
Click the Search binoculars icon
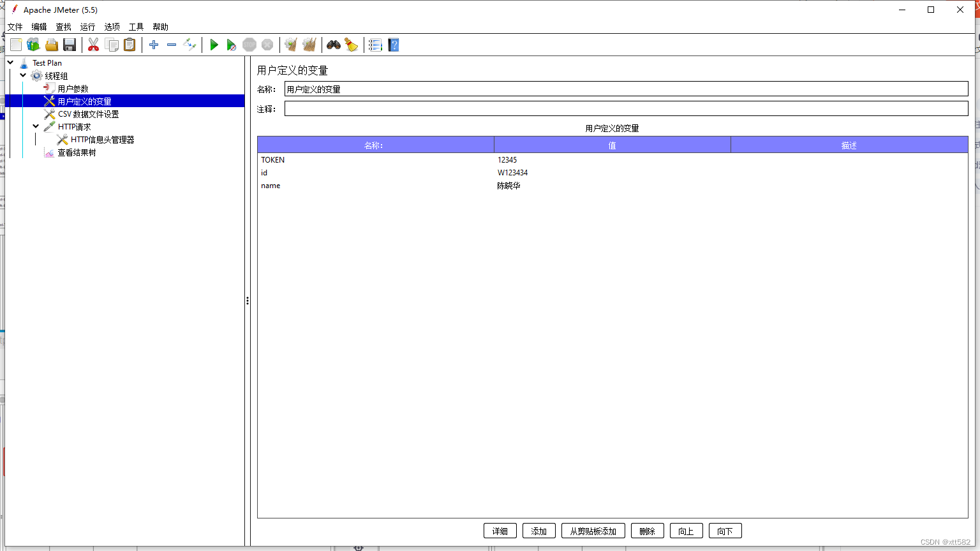pyautogui.click(x=334, y=45)
